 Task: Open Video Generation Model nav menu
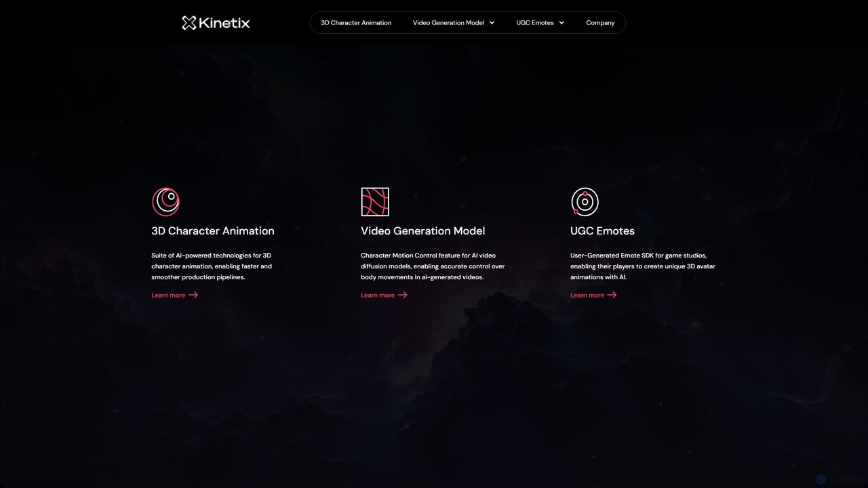[x=454, y=23]
